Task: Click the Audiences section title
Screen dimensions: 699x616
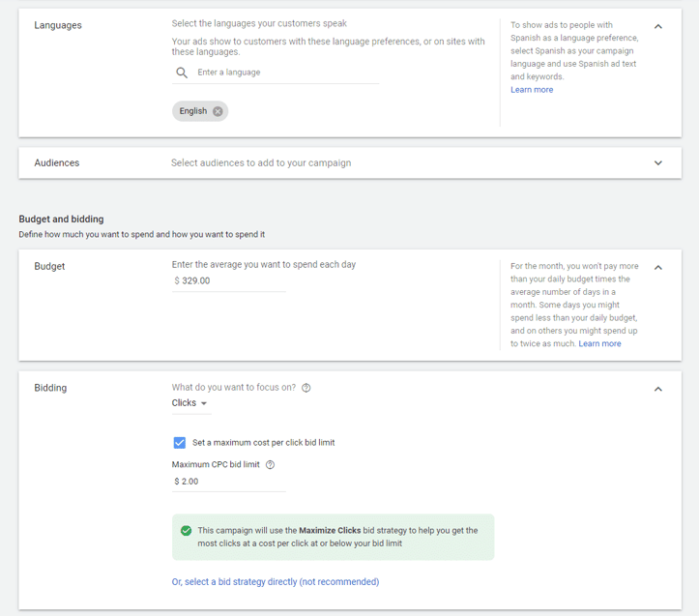Action: tap(57, 163)
